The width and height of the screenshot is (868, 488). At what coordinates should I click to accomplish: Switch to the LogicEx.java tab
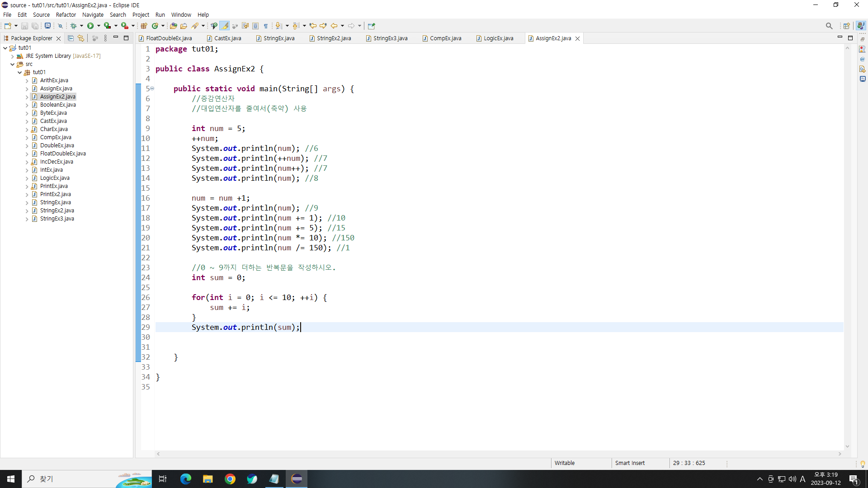pyautogui.click(x=498, y=38)
